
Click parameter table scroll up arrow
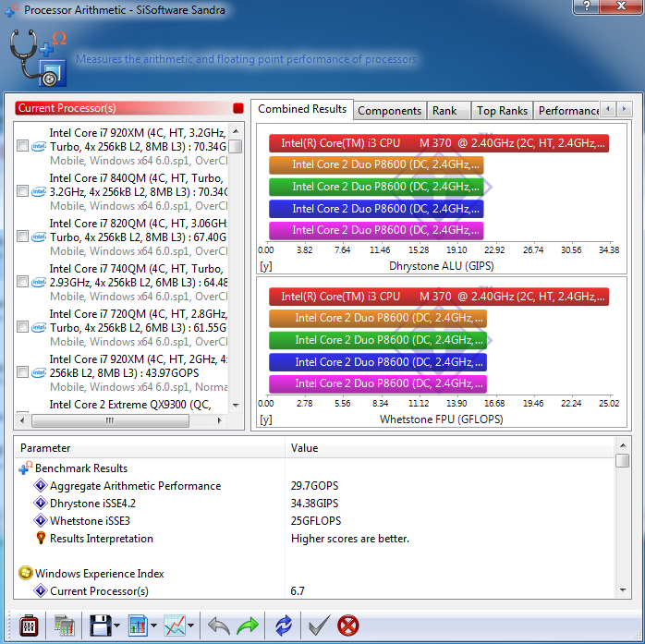[x=623, y=445]
